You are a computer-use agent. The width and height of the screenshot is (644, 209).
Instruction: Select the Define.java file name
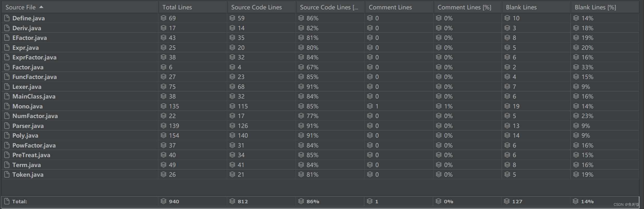coord(28,18)
